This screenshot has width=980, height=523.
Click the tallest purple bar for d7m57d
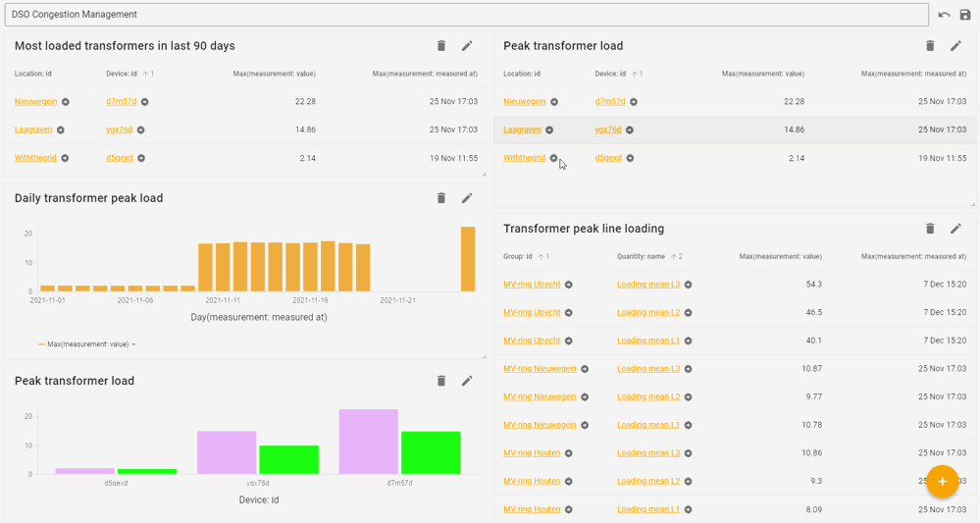click(x=368, y=442)
